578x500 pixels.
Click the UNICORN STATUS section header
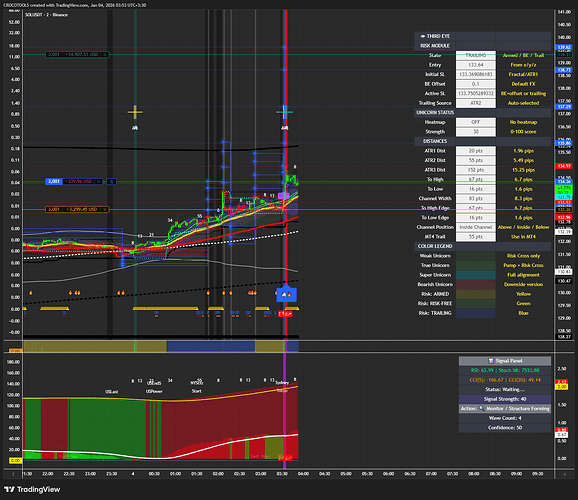(435, 112)
